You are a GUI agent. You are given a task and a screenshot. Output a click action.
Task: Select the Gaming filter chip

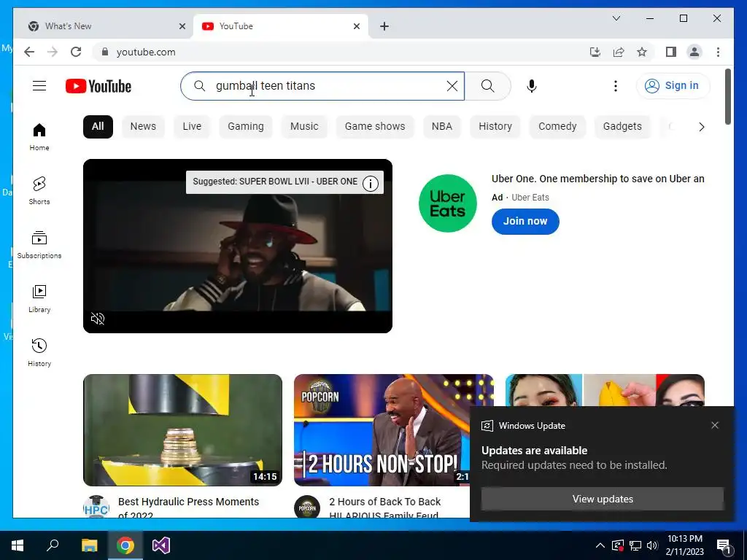pyautogui.click(x=245, y=126)
